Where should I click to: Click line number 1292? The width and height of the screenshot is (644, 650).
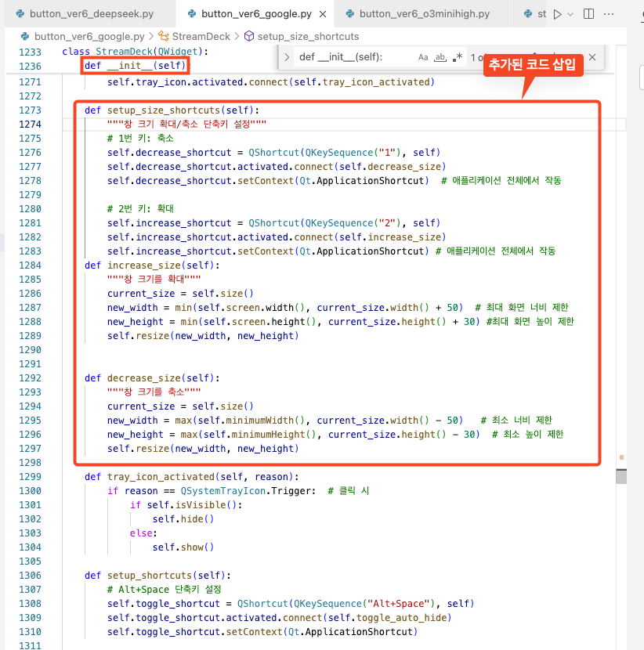pos(31,378)
